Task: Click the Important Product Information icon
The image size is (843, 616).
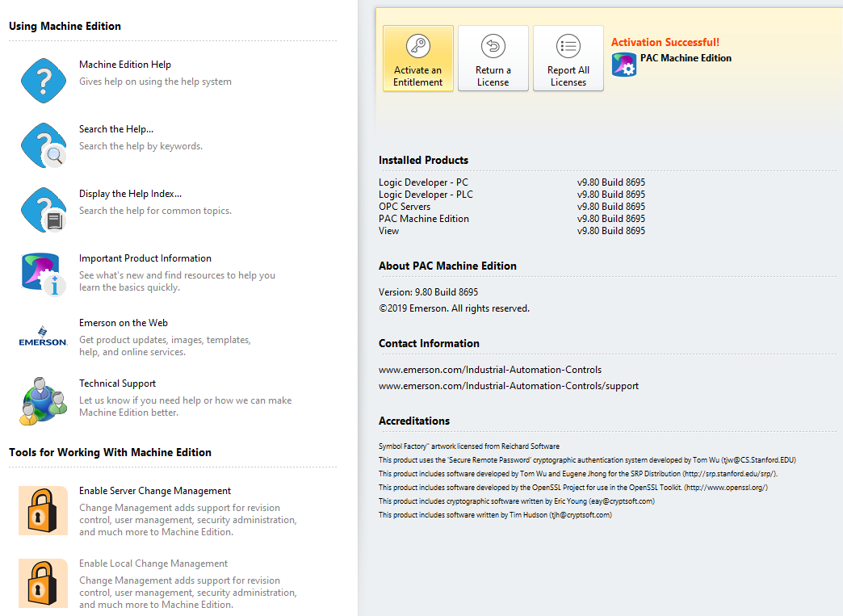Action: [44, 274]
